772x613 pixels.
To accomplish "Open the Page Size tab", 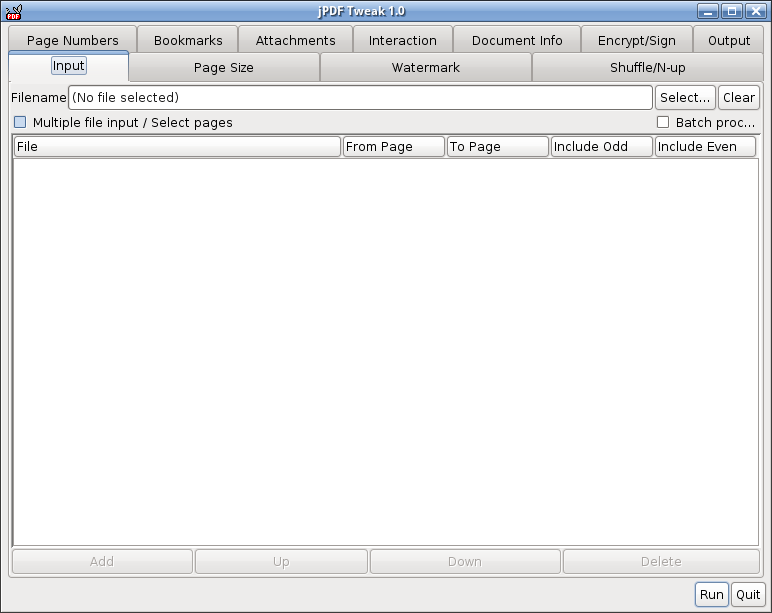I will click(x=224, y=67).
